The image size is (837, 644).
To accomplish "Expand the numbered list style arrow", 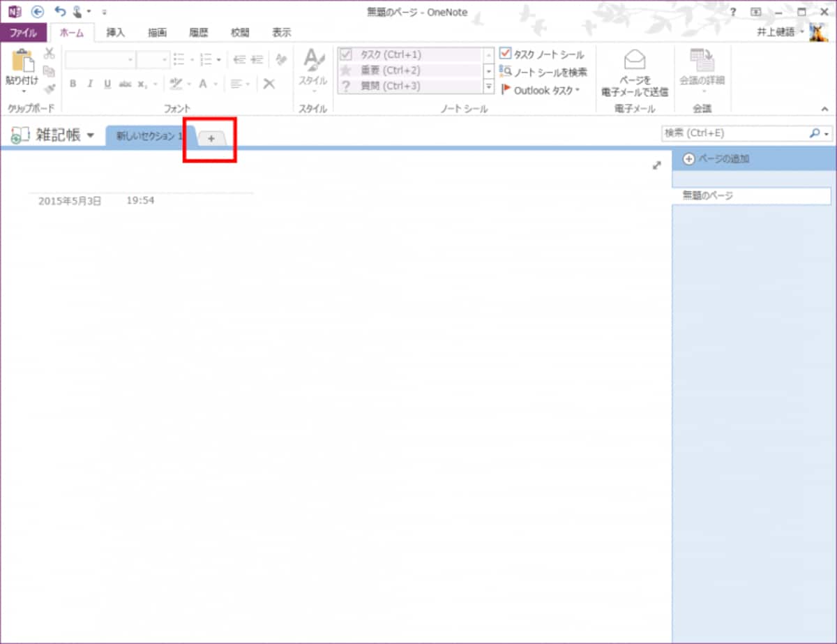I will click(219, 60).
